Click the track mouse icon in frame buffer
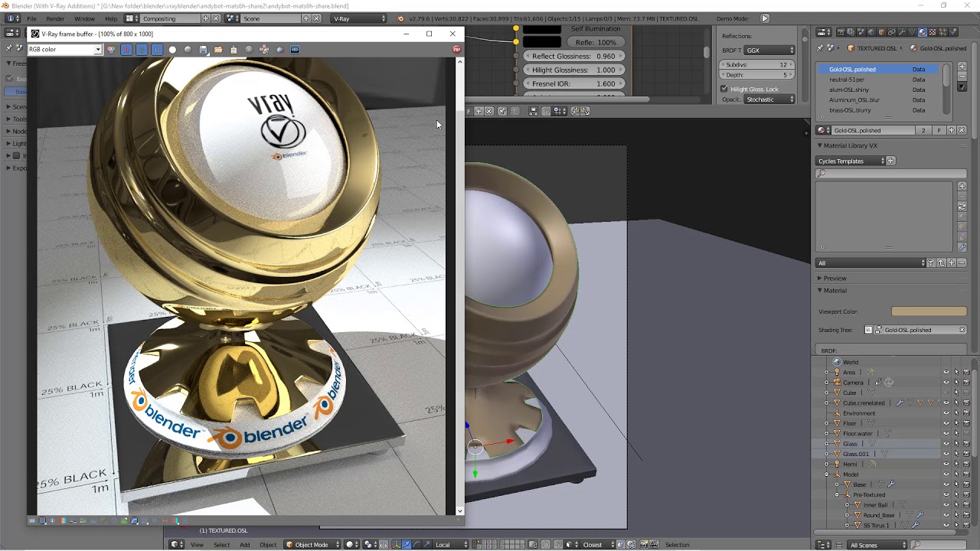Viewport: 980px width, 551px height. [264, 50]
